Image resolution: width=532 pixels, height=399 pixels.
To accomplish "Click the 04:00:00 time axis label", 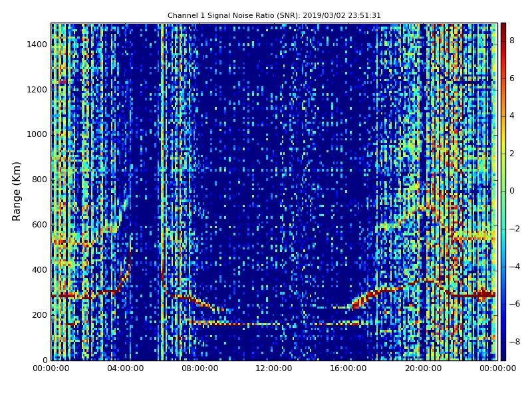I will click(x=126, y=368).
